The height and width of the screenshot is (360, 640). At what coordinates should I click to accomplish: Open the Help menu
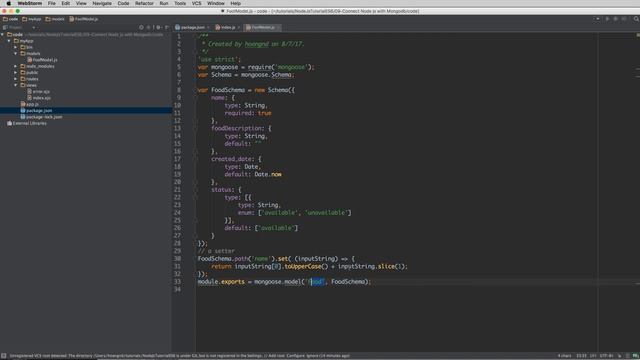coord(236,3)
